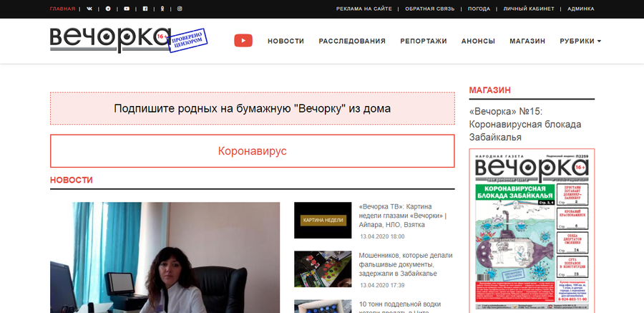
Task: Click the Вечорка site logo
Action: point(129,40)
